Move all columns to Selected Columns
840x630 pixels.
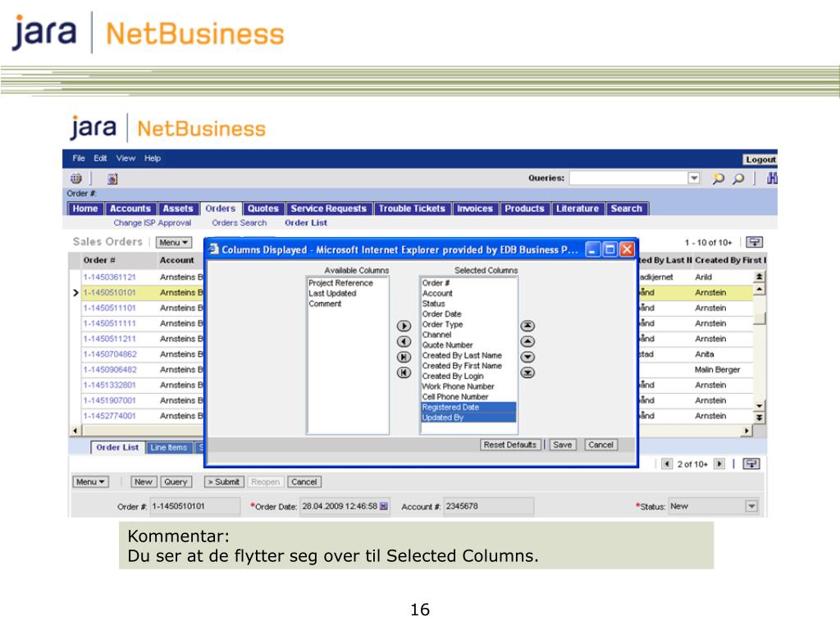tap(404, 357)
